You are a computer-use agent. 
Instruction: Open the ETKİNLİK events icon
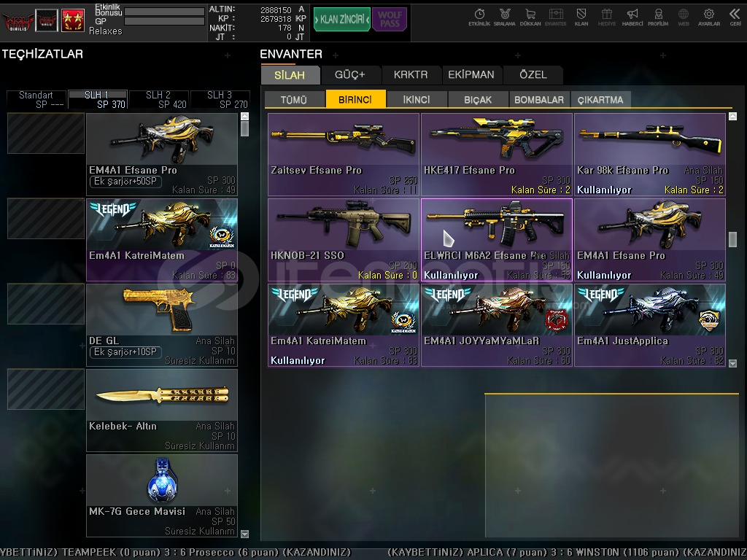pyautogui.click(x=479, y=17)
